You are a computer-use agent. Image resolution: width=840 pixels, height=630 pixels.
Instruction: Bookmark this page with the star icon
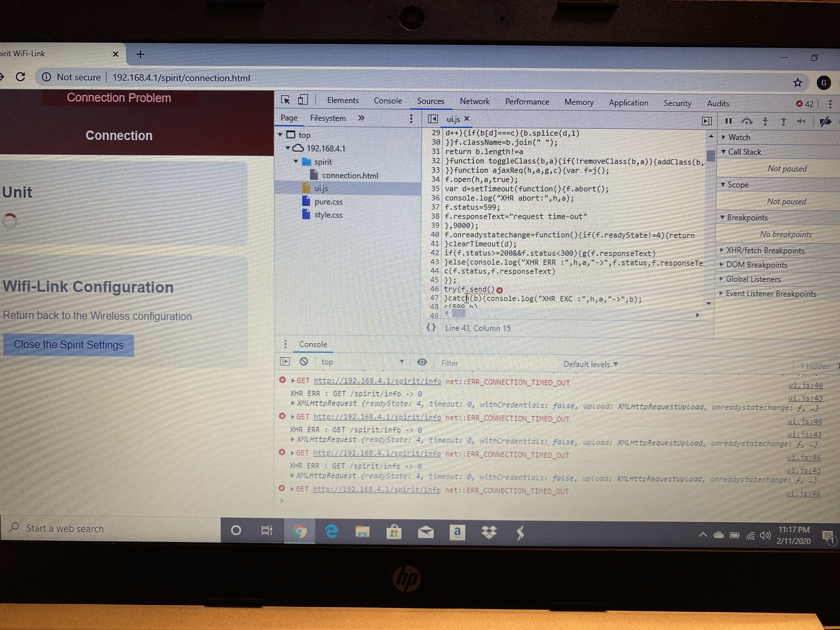(x=797, y=82)
